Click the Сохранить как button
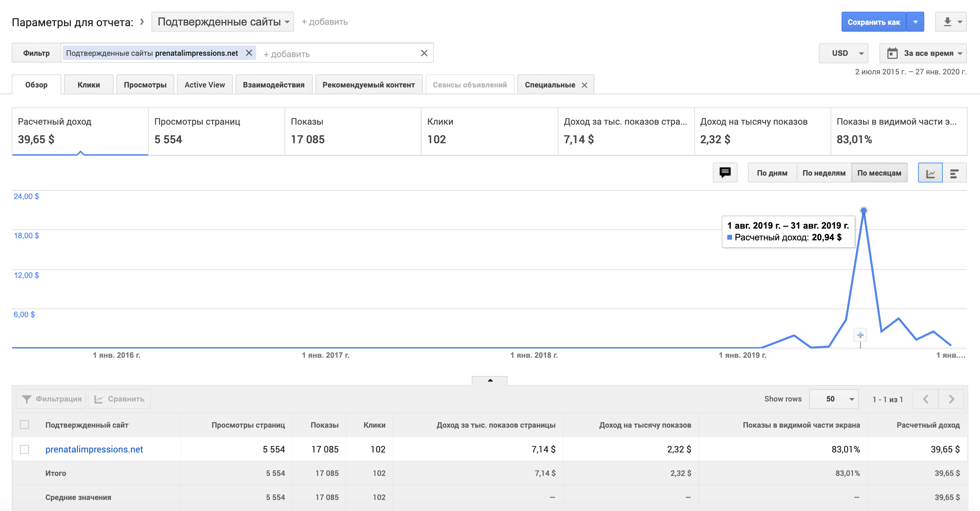Image resolution: width=980 pixels, height=511 pixels. (x=874, y=22)
